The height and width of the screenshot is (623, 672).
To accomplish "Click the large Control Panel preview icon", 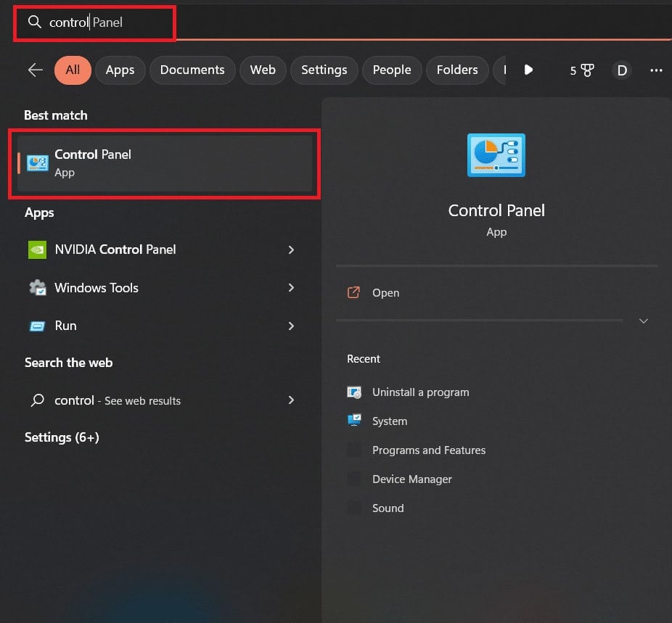I will tap(496, 154).
